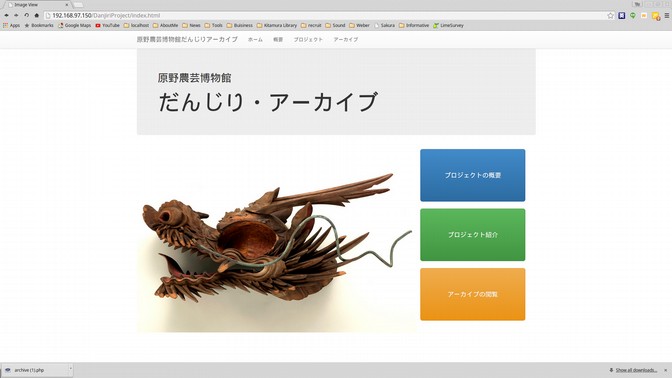Open the YouTube bookmark
Screen dimensions: 672x378
pyautogui.click(x=108, y=25)
